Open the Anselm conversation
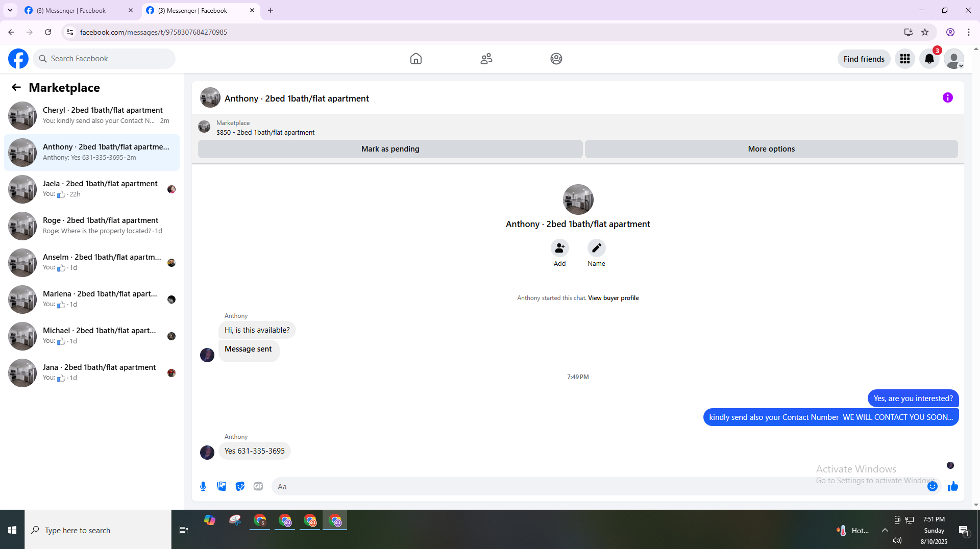 click(x=92, y=262)
